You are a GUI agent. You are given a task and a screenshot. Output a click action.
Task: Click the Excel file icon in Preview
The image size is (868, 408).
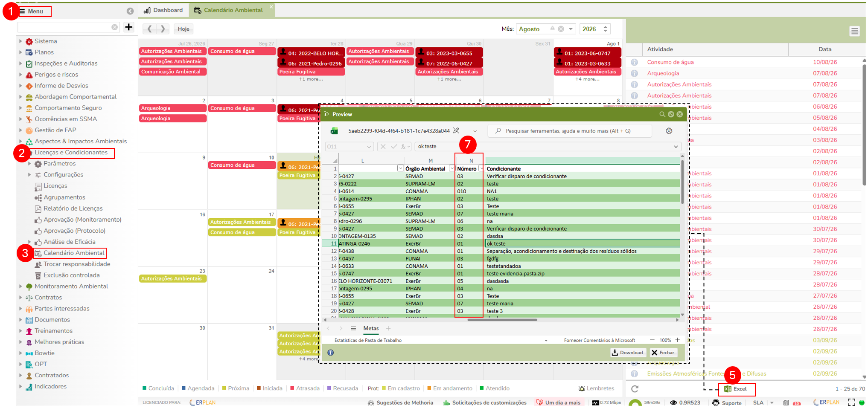(x=334, y=131)
